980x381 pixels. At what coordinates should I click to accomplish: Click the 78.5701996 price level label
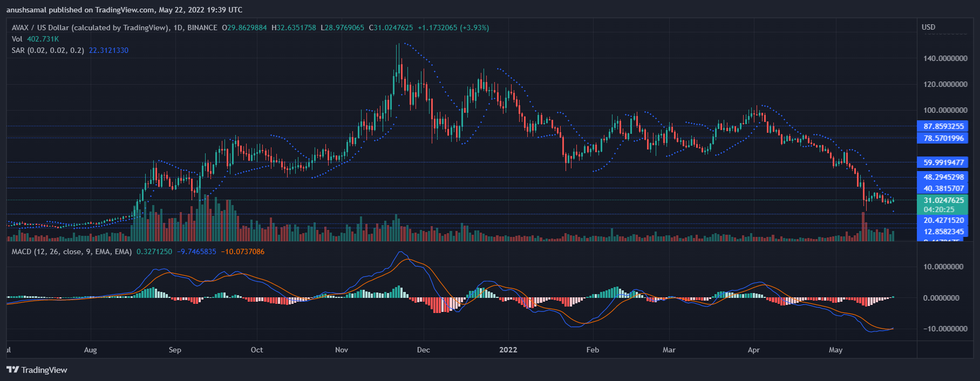tap(943, 138)
